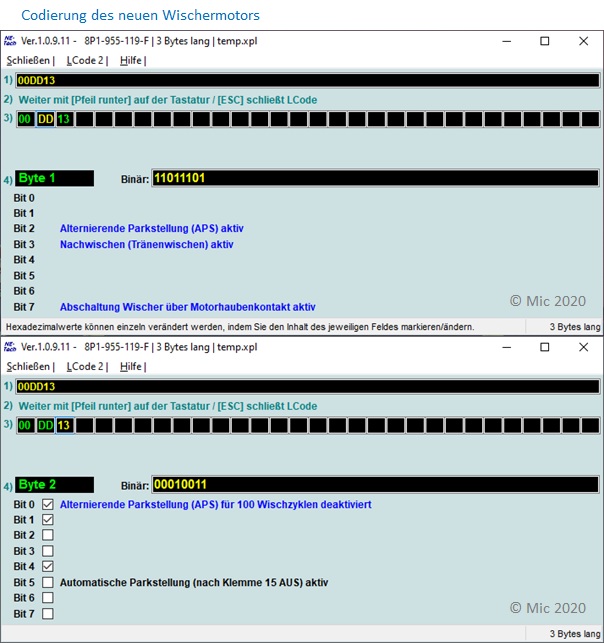Click the Binär field showing 11011101
The image size is (604, 643).
click(375, 178)
